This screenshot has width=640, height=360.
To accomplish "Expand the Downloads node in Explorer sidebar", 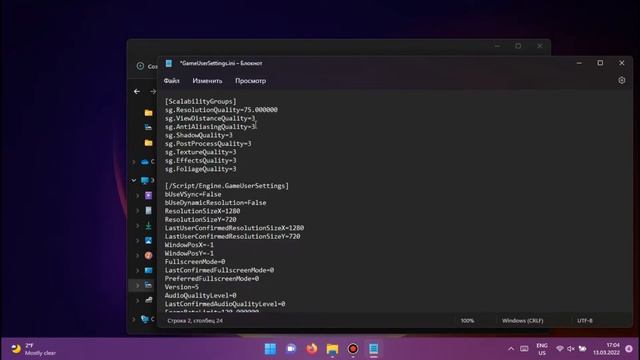I will [138, 226].
